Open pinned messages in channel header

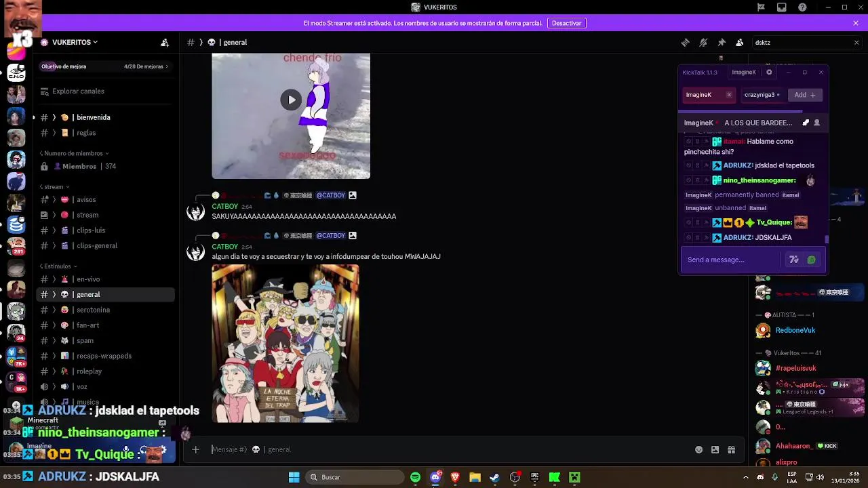722,42
